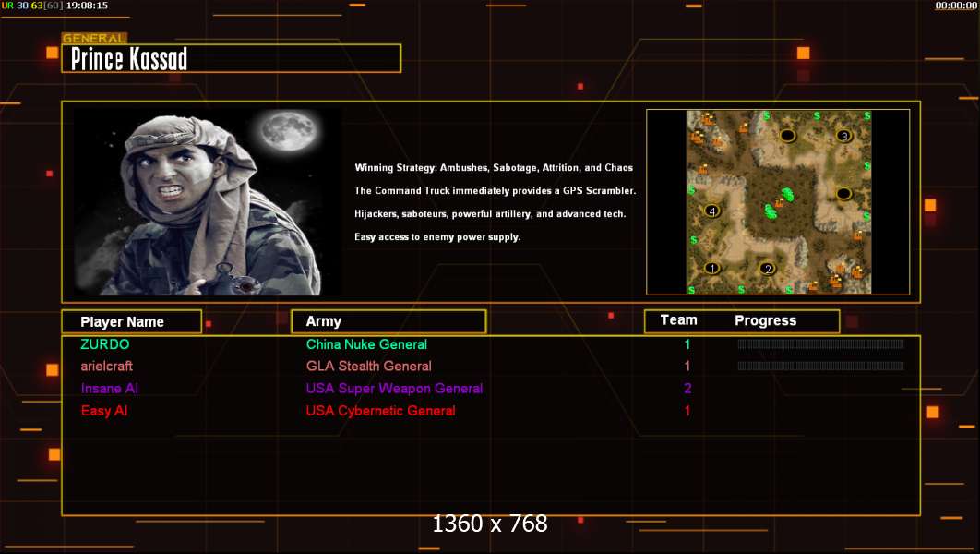980x554 pixels.
Task: Click start position 3 on the minimap
Action: coord(844,136)
